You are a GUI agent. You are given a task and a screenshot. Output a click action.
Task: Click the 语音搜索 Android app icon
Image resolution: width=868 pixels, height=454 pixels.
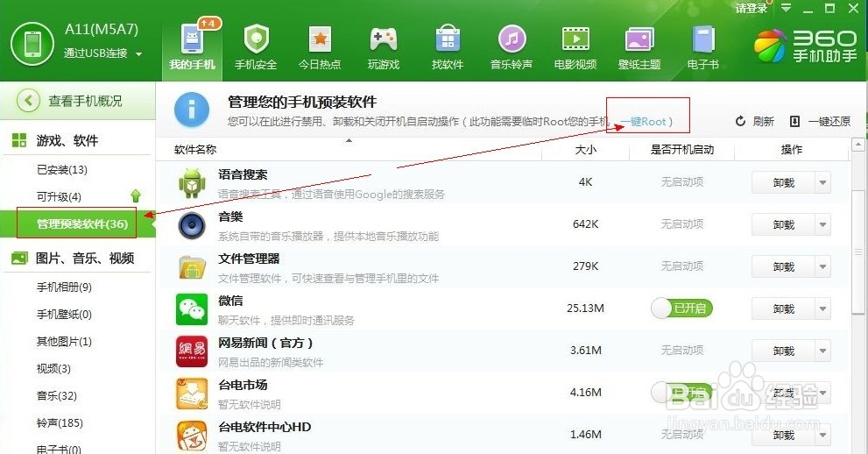point(192,183)
